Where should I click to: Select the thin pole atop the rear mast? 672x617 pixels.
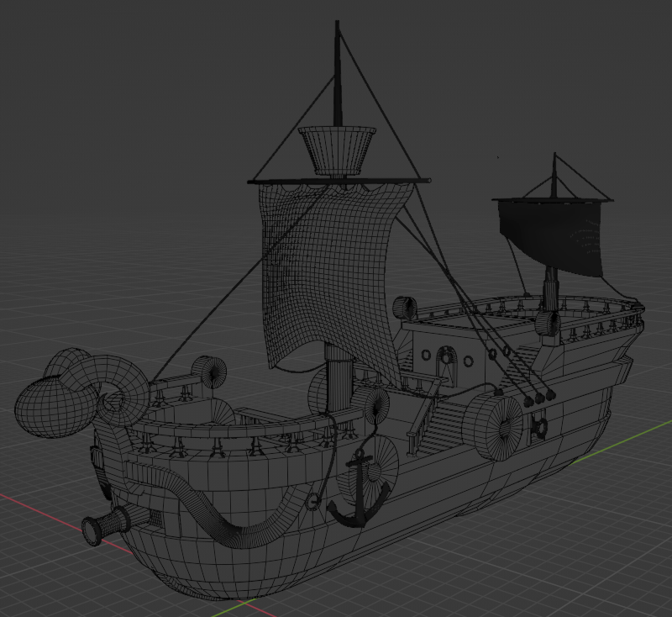tap(554, 175)
